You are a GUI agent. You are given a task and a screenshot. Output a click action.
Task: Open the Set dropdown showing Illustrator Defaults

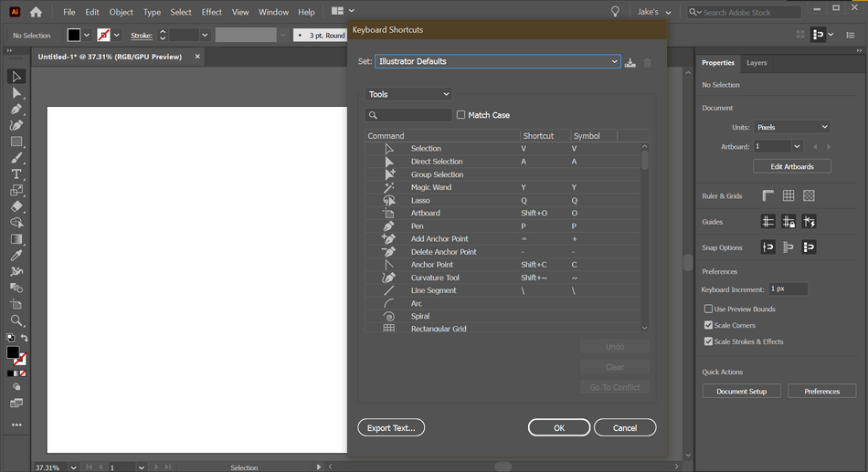(497, 61)
